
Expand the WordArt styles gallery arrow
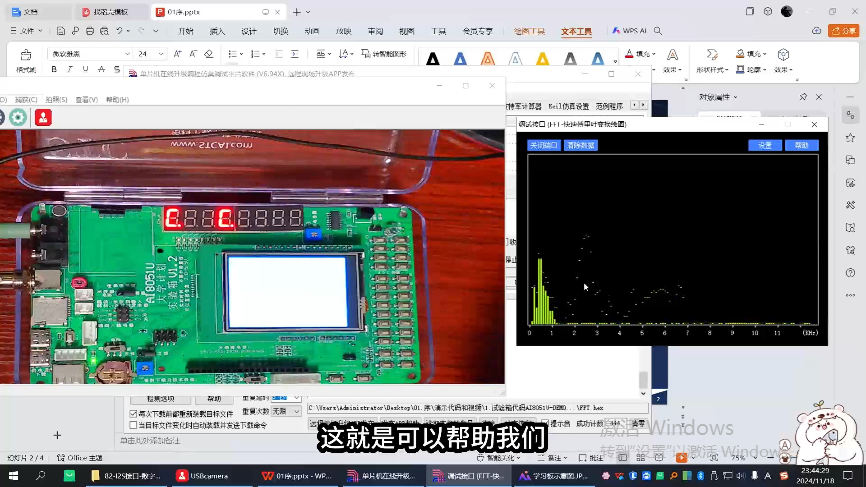(615, 61)
